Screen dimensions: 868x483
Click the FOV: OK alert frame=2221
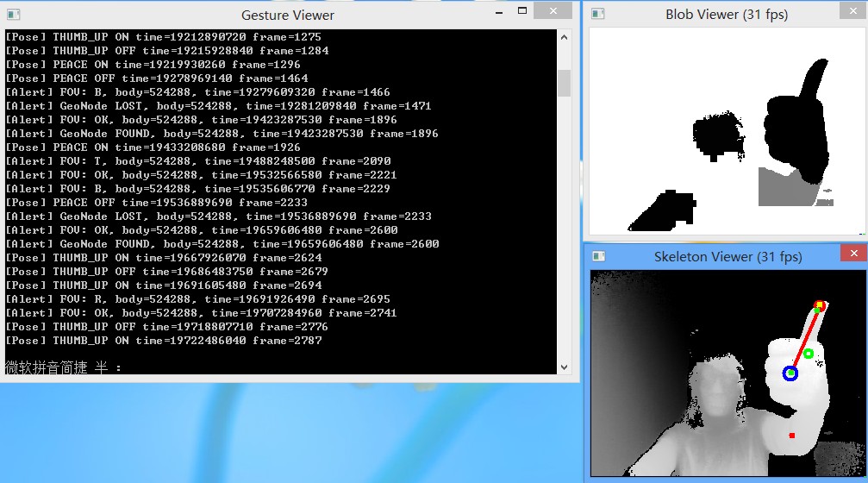[201, 176]
